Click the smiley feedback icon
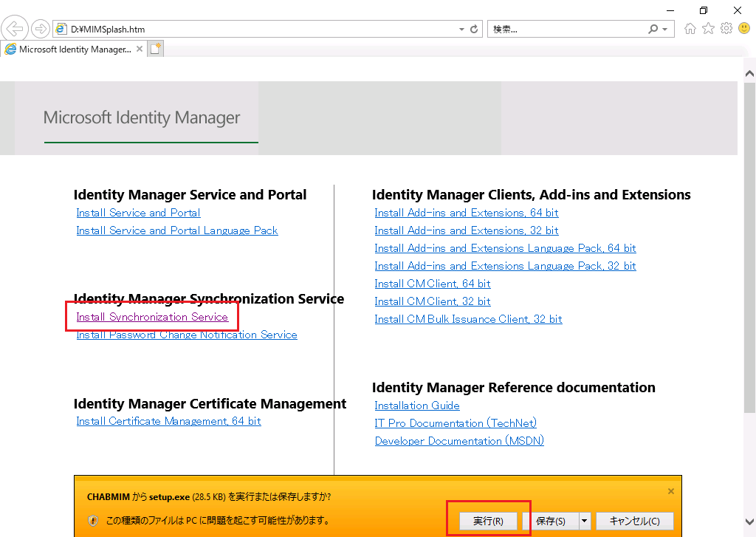 (x=744, y=29)
